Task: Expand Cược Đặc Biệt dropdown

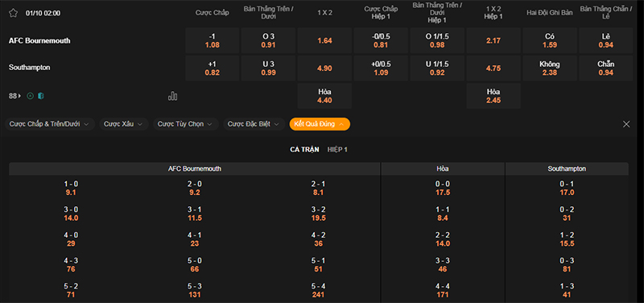Action: point(254,124)
